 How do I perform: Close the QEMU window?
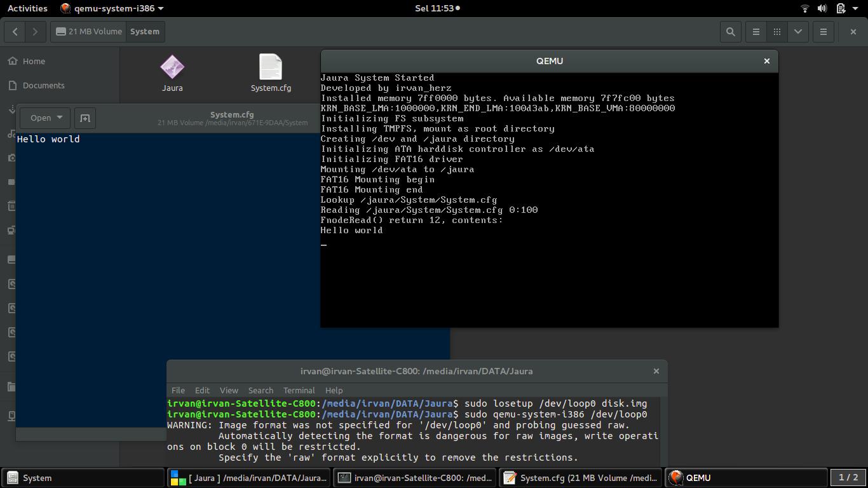(766, 61)
